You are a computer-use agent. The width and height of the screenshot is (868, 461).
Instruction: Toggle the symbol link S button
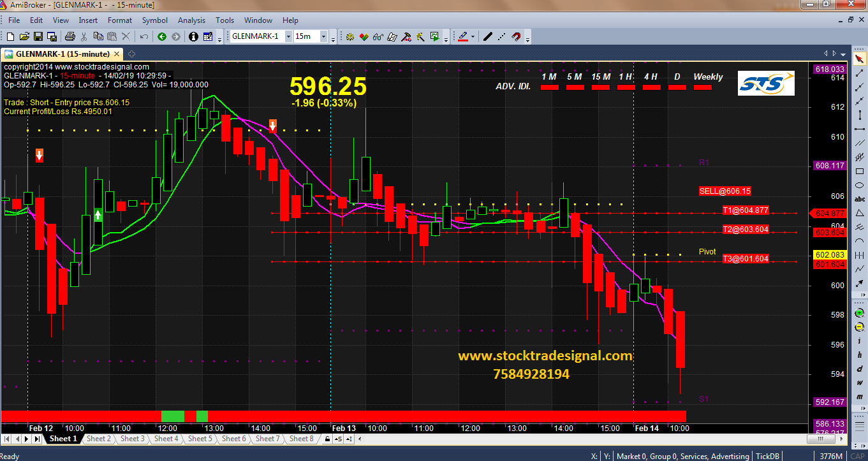[338, 439]
